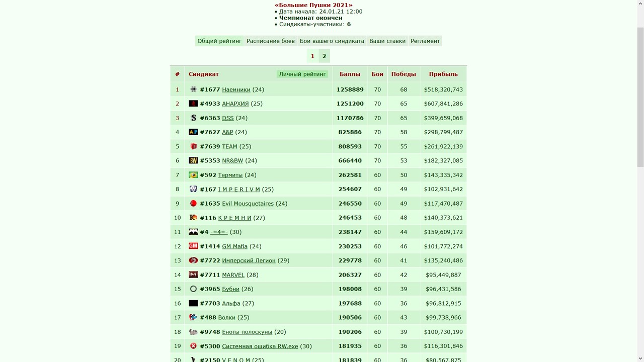The width and height of the screenshot is (644, 362).
Task: Click the vertical page scrollbar
Action: (x=640, y=181)
